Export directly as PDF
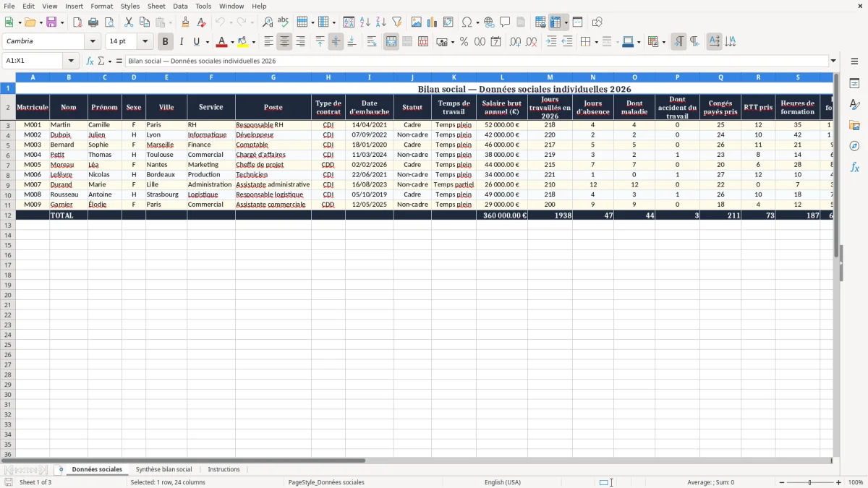Screen dimensions: 868x488 77,22
